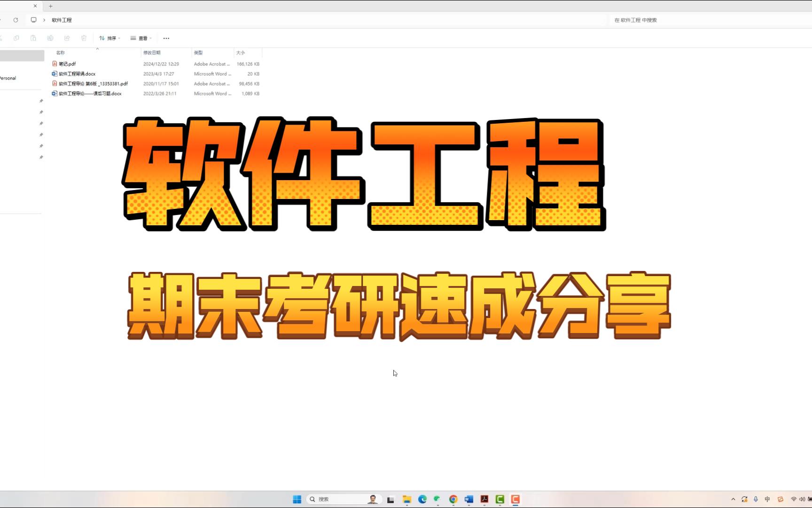Click the Word icon of 软件工程背诵.docx
Viewport: 812px width, 508px height.
point(55,74)
